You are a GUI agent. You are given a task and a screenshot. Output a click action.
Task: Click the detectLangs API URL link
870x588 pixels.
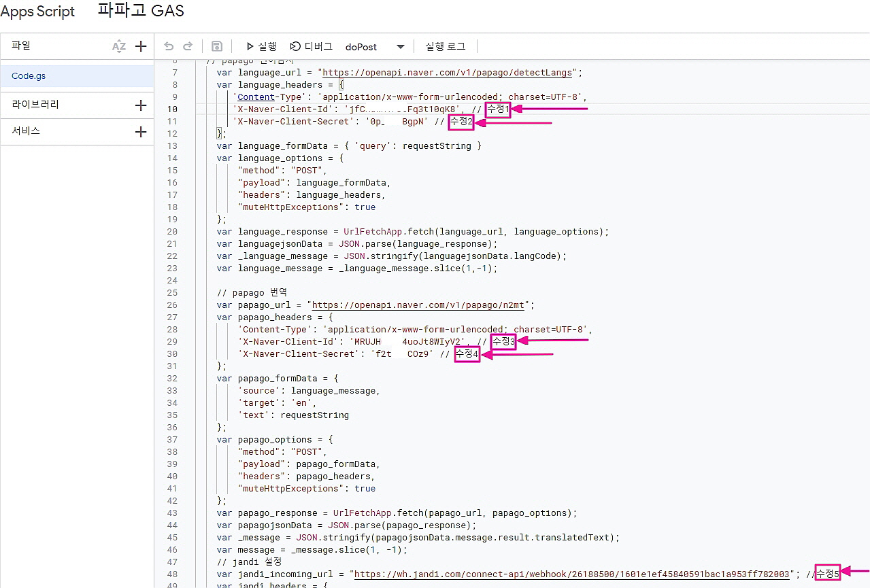click(449, 73)
